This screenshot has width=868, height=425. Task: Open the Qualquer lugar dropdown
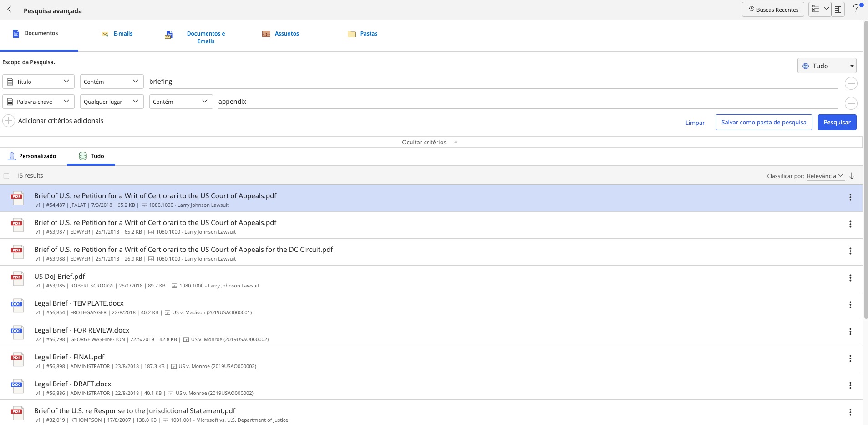click(112, 102)
